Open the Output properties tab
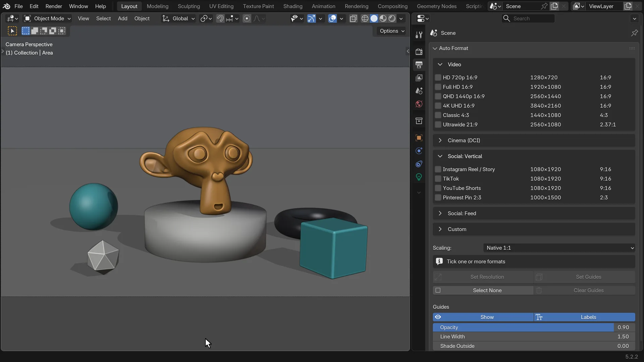644x362 pixels. click(419, 65)
